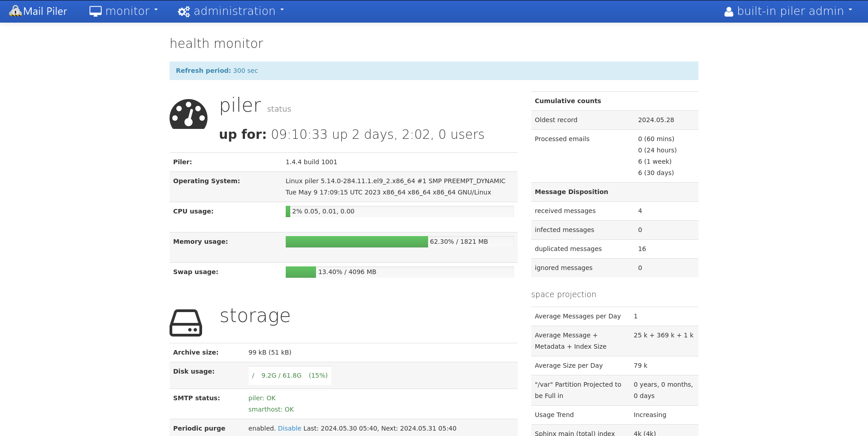868x436 pixels.
Task: Click the disk usage 9.2G / 61.8G box
Action: (x=290, y=375)
